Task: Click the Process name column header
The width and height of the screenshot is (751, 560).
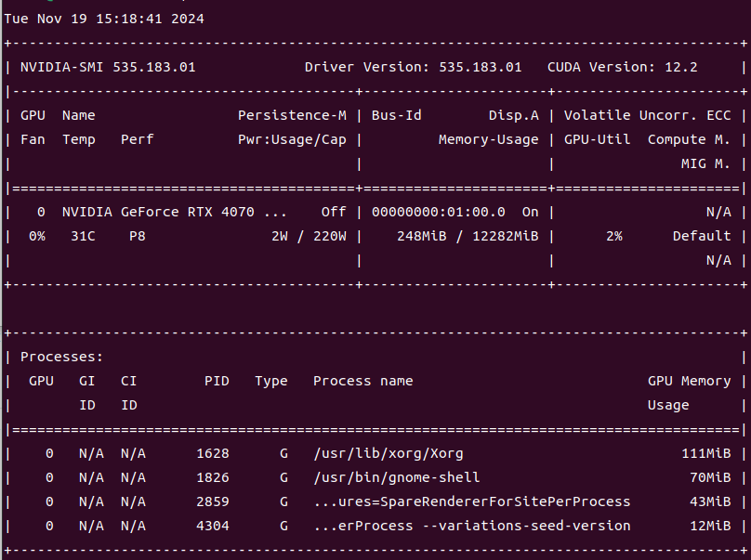Action: click(363, 381)
